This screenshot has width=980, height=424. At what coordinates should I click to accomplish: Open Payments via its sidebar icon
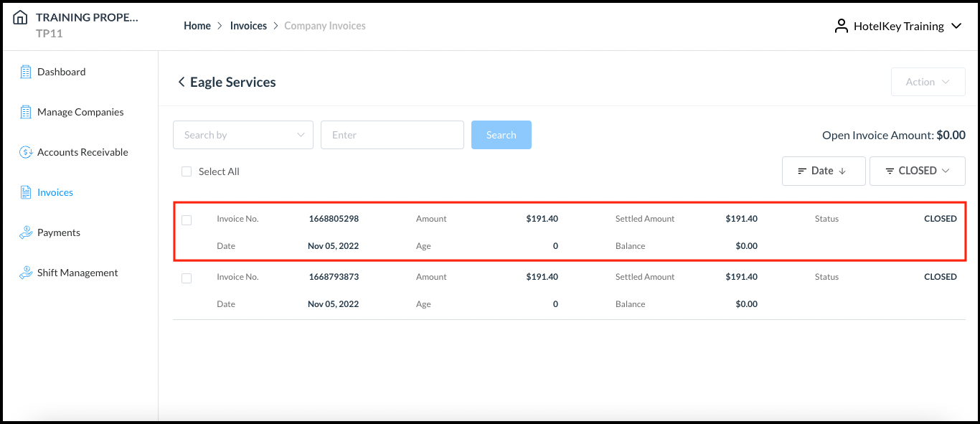(24, 232)
